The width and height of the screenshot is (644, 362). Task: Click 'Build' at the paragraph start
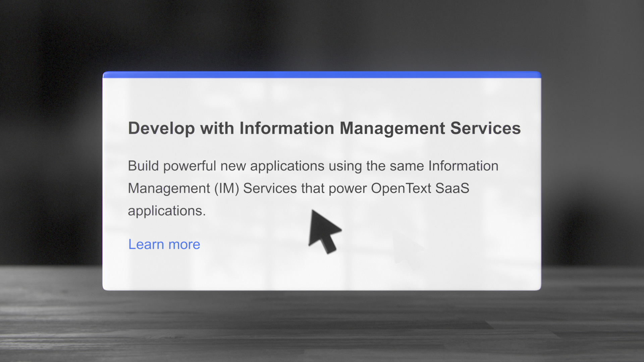point(143,166)
